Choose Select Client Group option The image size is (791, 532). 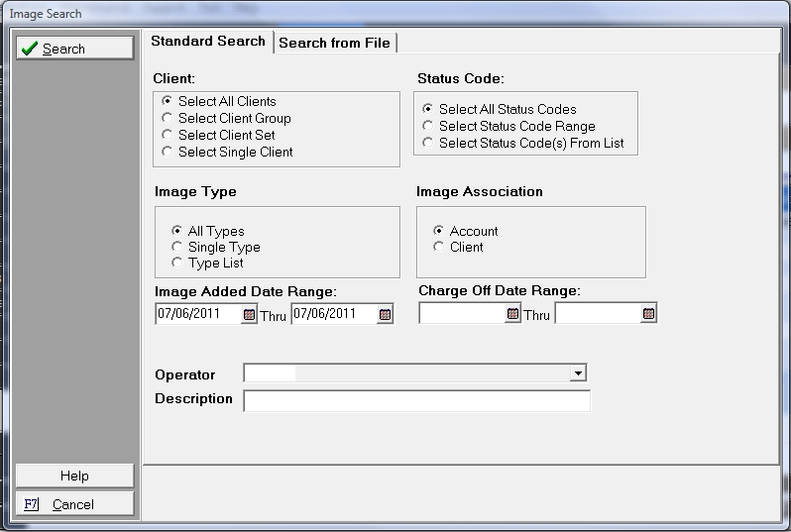point(168,118)
